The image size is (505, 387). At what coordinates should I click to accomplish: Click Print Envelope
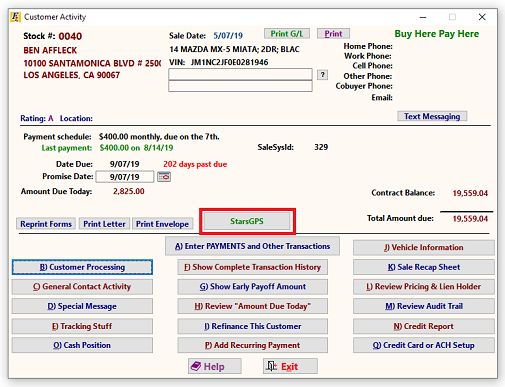pos(162,224)
